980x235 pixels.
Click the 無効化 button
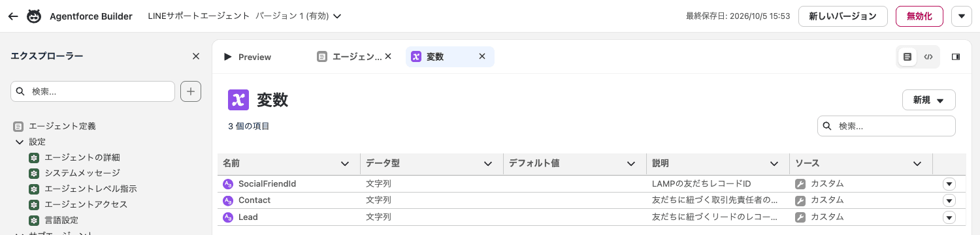(919, 16)
